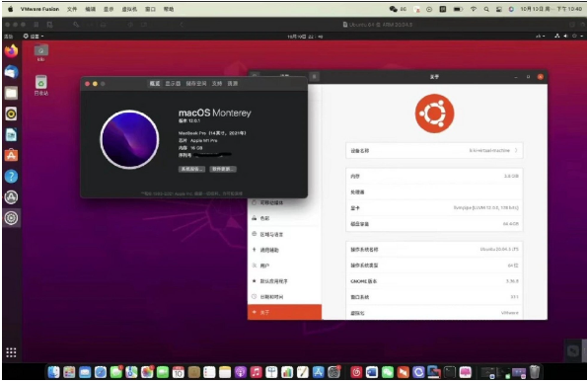This screenshot has width=588, height=382.
Task: Open Music app in the macOS Dock
Action: pos(256,372)
